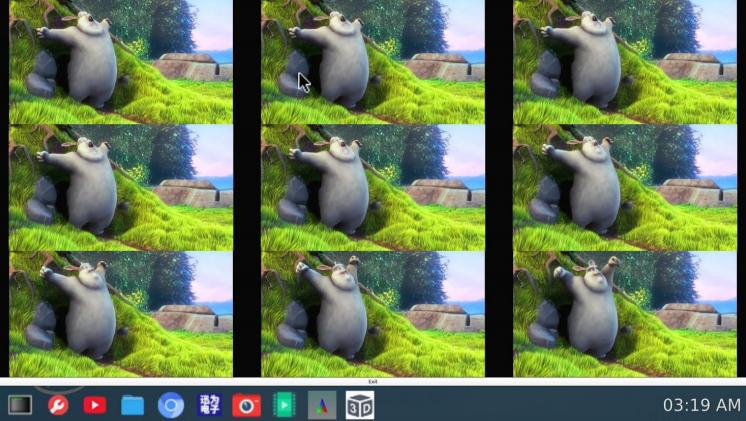This screenshot has height=421, width=746.
Task: Select the middle-right video tile
Action: 625,188
